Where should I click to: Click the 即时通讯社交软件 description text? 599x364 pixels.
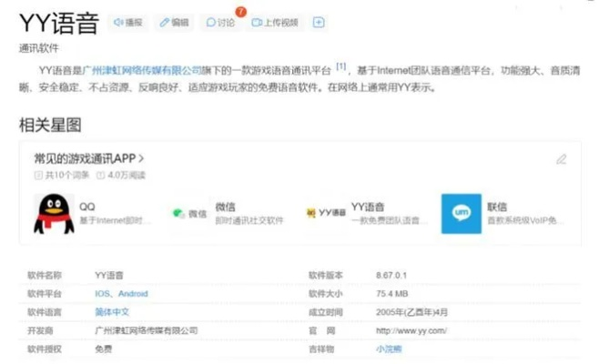(249, 220)
